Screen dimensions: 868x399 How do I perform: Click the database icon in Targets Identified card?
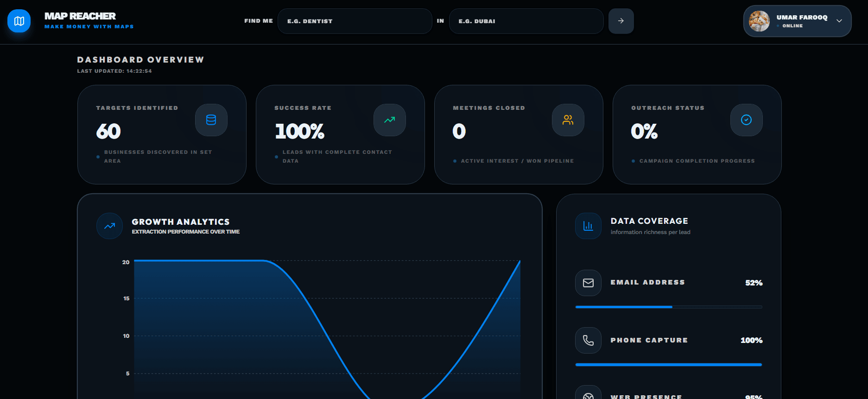click(211, 120)
